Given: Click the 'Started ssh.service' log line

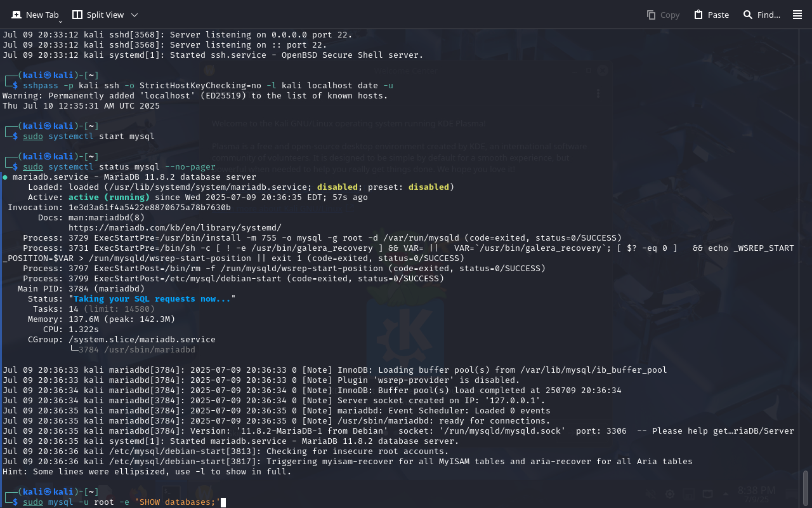Looking at the screenshot, I should click(213, 55).
